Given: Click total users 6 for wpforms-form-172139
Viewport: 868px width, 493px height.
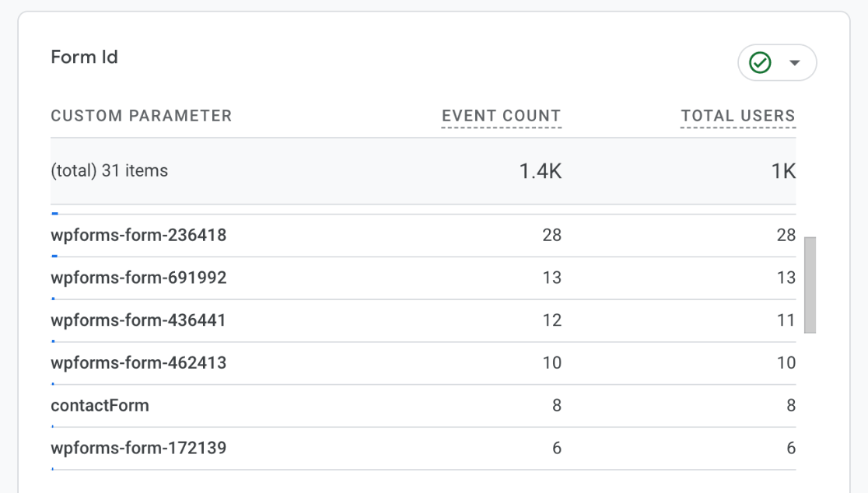Looking at the screenshot, I should pyautogui.click(x=791, y=448).
